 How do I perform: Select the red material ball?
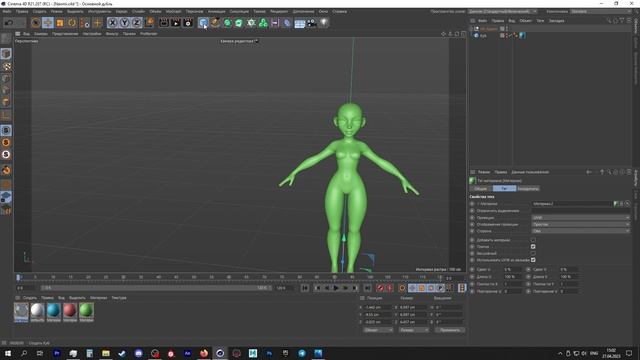(70, 311)
